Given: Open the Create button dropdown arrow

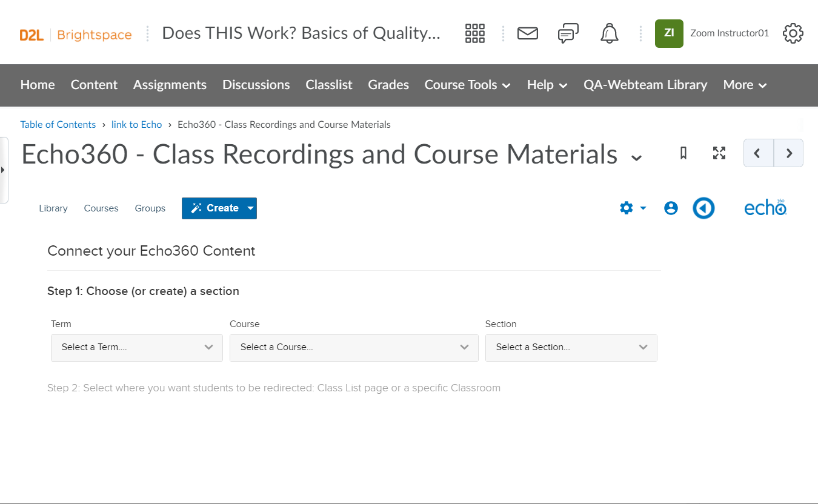Looking at the screenshot, I should click(251, 208).
